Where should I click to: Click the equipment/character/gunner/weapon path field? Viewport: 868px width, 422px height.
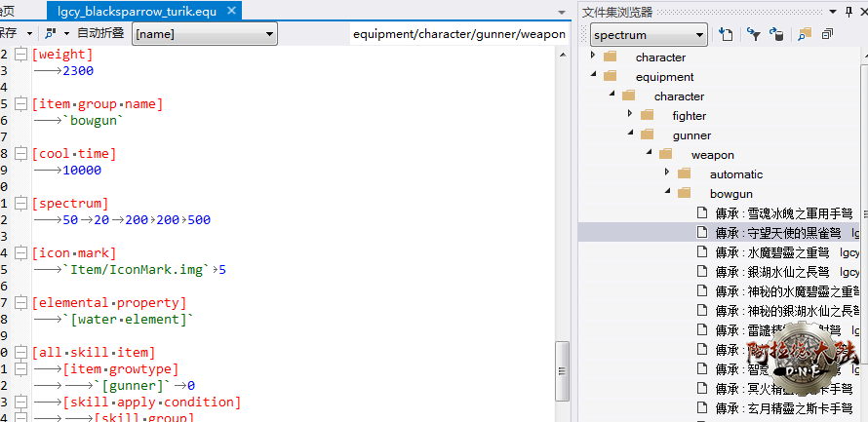[458, 33]
